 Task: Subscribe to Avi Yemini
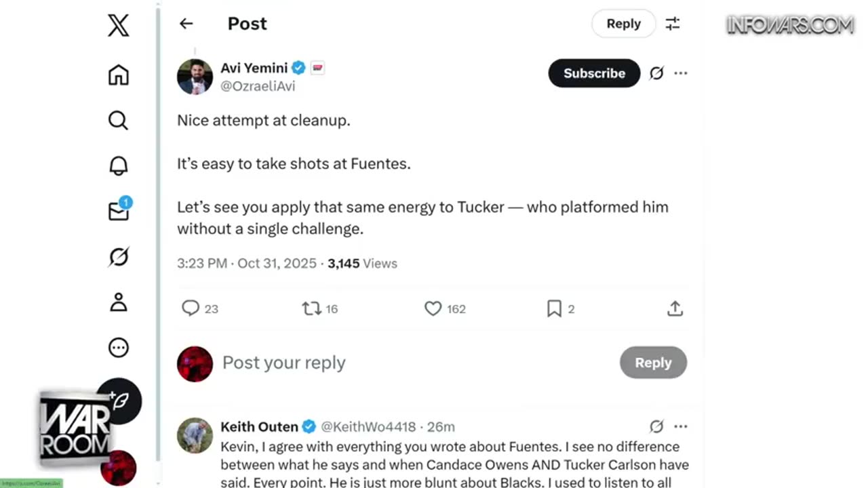594,73
